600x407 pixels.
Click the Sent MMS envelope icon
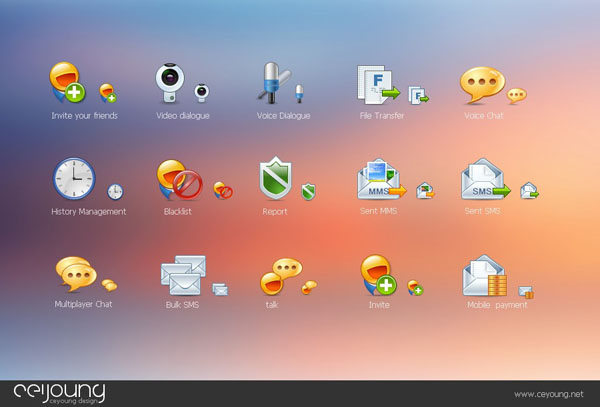coord(380,180)
